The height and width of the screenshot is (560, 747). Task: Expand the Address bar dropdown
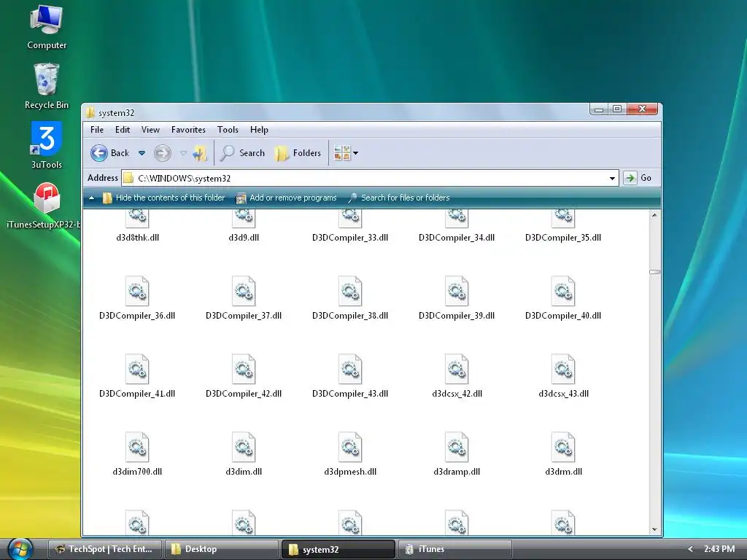tap(612, 178)
